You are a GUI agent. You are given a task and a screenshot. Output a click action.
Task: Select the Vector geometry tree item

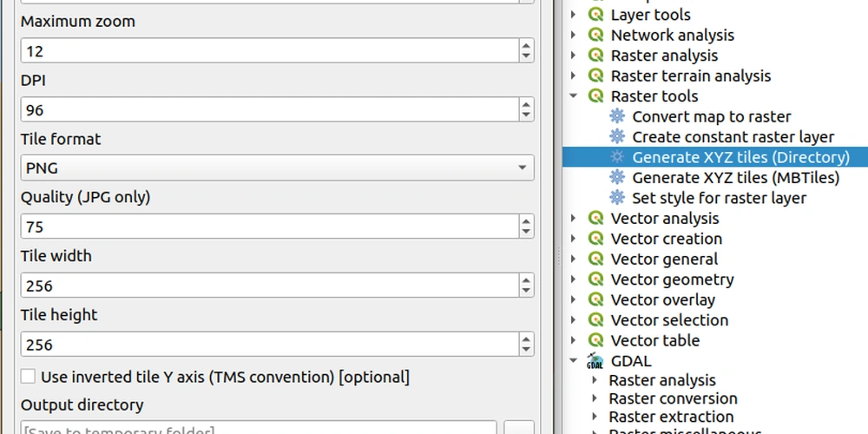(x=672, y=279)
